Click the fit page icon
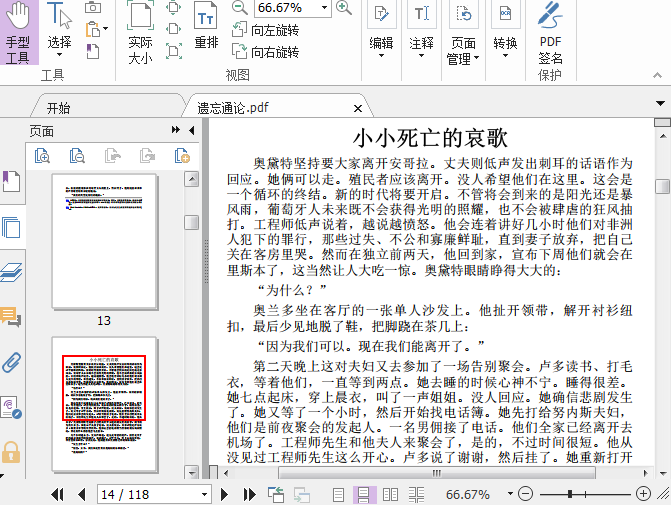Screen dimensions: 671x505 point(174,7)
